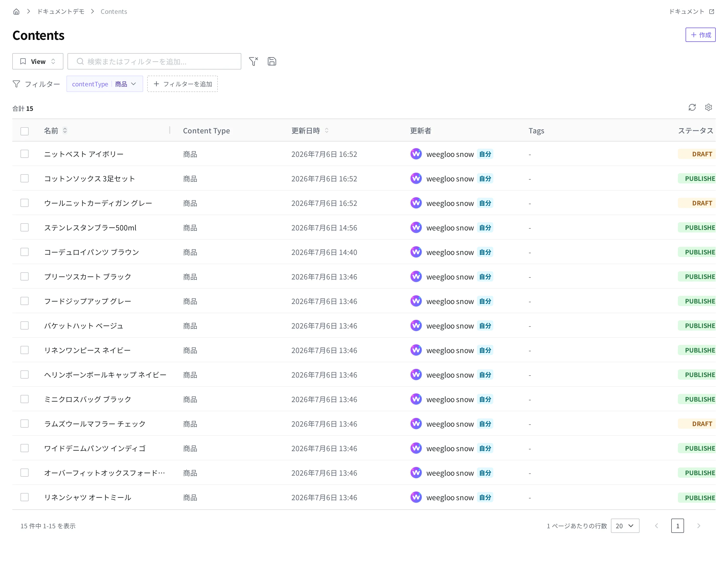Click the clear filters funnel icon
The image size is (728, 562).
coord(253,61)
